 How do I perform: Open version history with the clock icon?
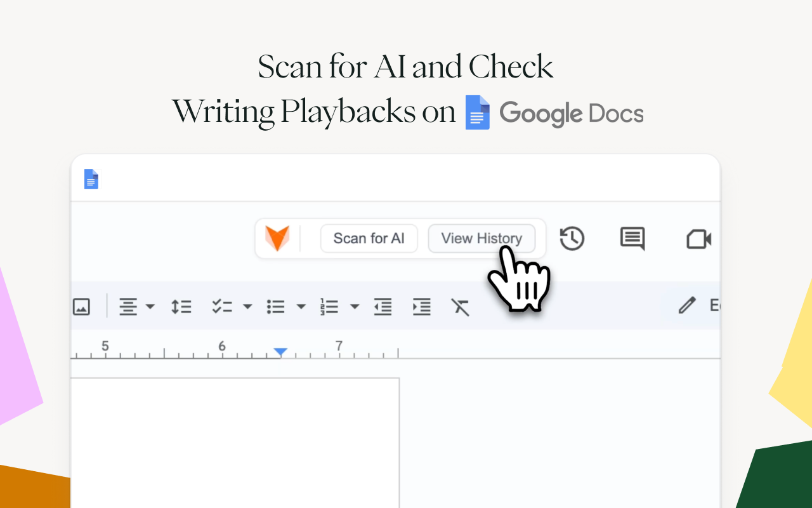[x=572, y=239]
